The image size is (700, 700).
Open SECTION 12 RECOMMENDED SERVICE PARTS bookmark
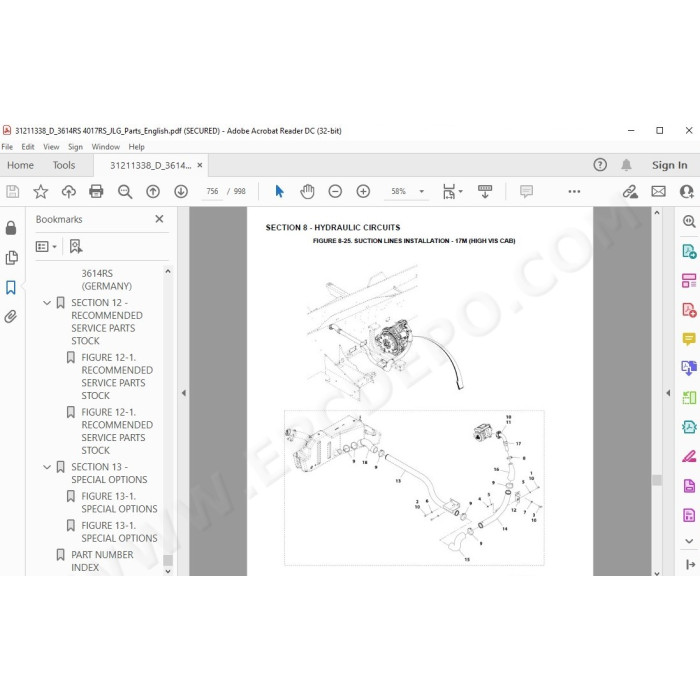point(107,322)
